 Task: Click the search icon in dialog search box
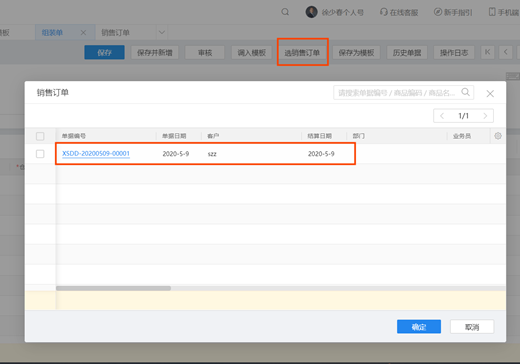[x=466, y=92]
